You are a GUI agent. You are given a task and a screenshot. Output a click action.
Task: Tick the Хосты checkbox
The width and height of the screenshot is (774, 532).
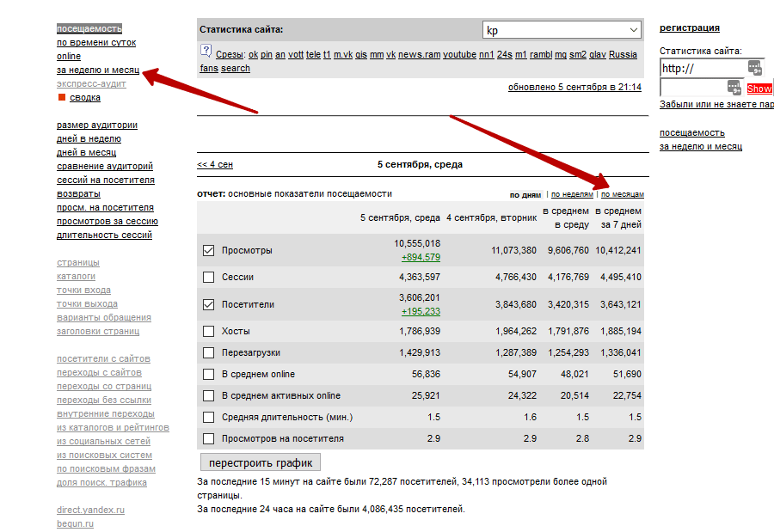click(208, 331)
